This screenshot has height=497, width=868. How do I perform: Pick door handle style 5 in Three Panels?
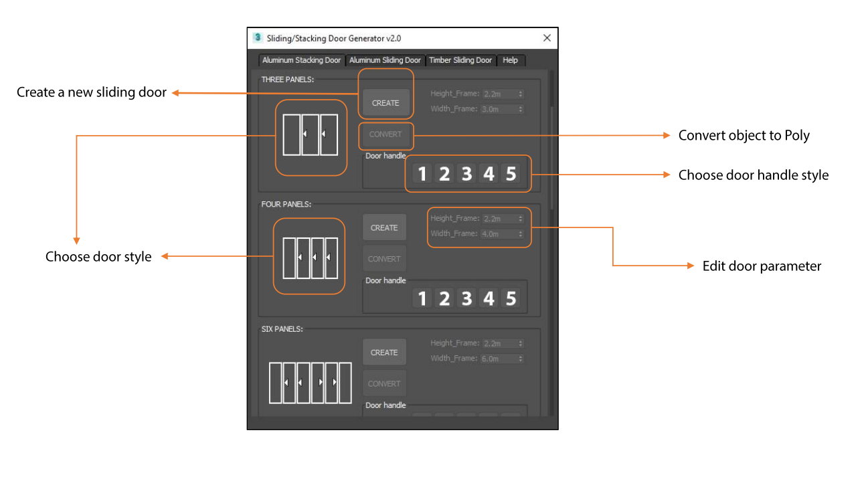[511, 174]
